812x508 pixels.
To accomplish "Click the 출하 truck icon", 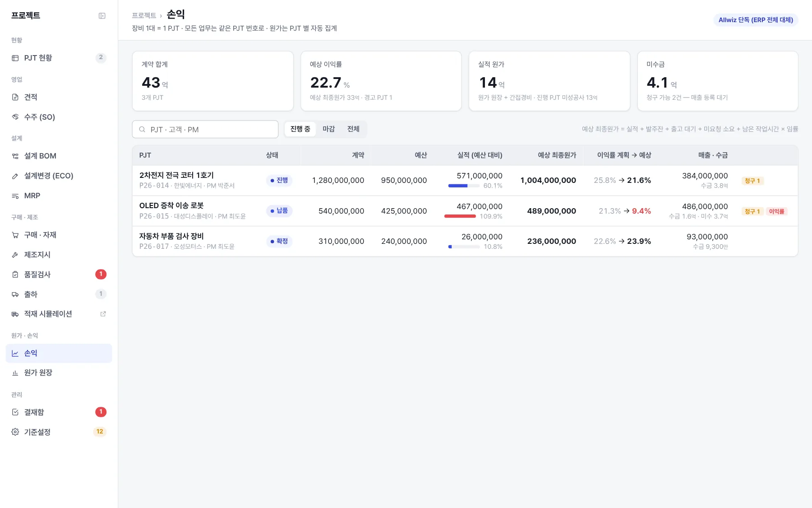I will [x=15, y=294].
